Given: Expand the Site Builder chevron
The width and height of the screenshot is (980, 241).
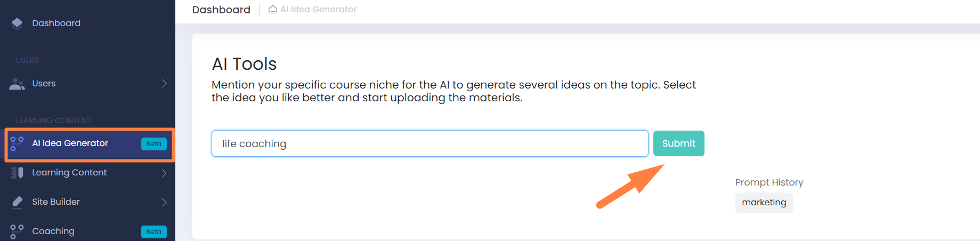Looking at the screenshot, I should pos(164,202).
